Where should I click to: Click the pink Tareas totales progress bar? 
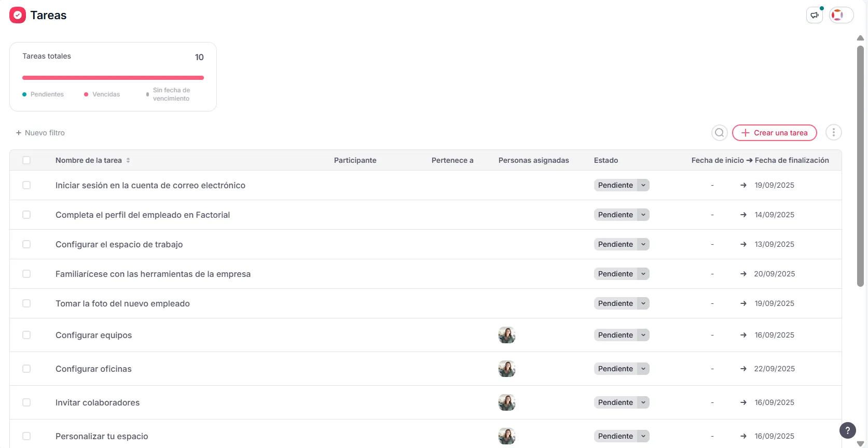point(113,78)
